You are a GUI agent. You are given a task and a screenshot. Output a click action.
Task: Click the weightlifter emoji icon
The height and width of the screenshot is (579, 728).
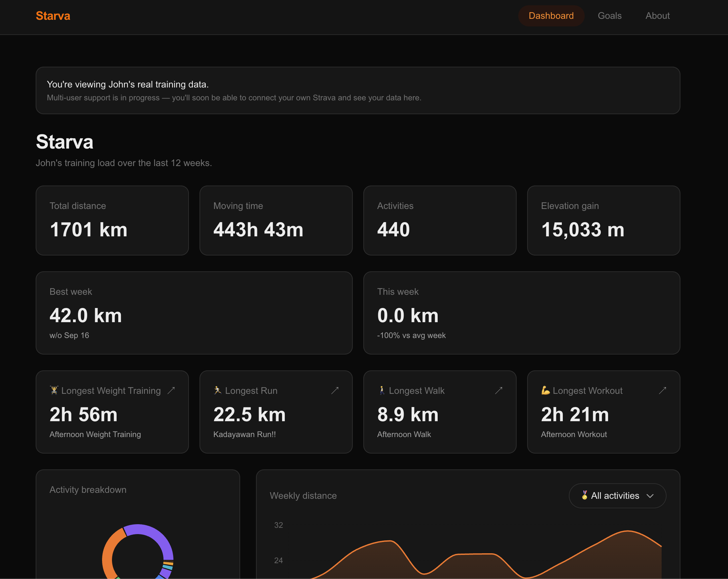[x=54, y=391]
